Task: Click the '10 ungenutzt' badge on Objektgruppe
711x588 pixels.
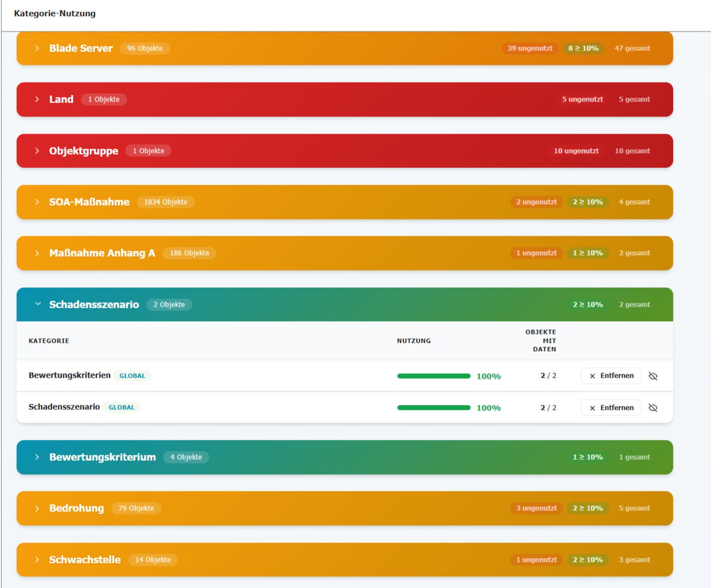Action: (x=576, y=151)
